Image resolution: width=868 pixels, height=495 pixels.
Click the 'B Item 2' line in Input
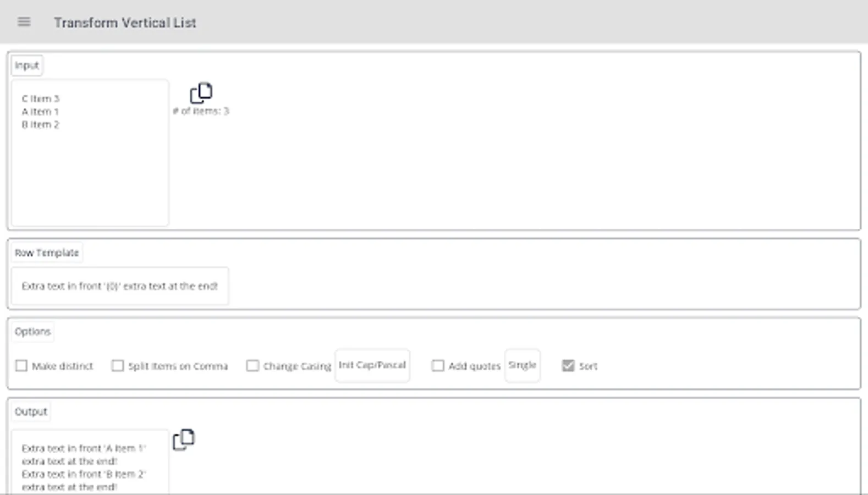(41, 125)
